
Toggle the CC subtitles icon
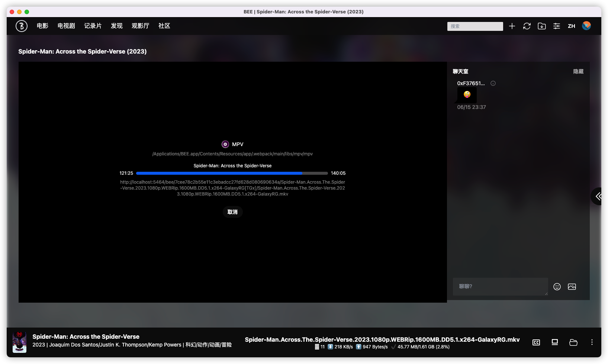point(536,342)
